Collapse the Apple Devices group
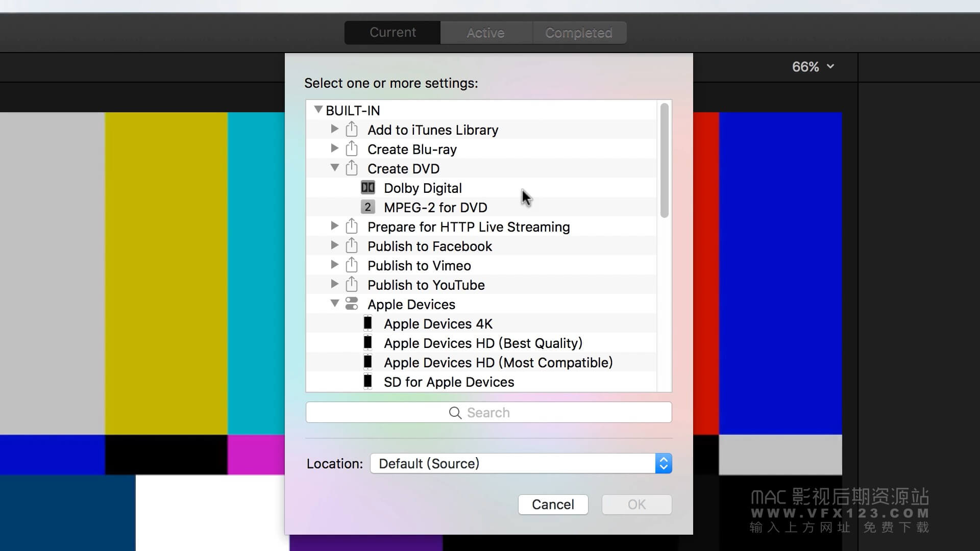Image resolution: width=980 pixels, height=551 pixels. pyautogui.click(x=335, y=303)
